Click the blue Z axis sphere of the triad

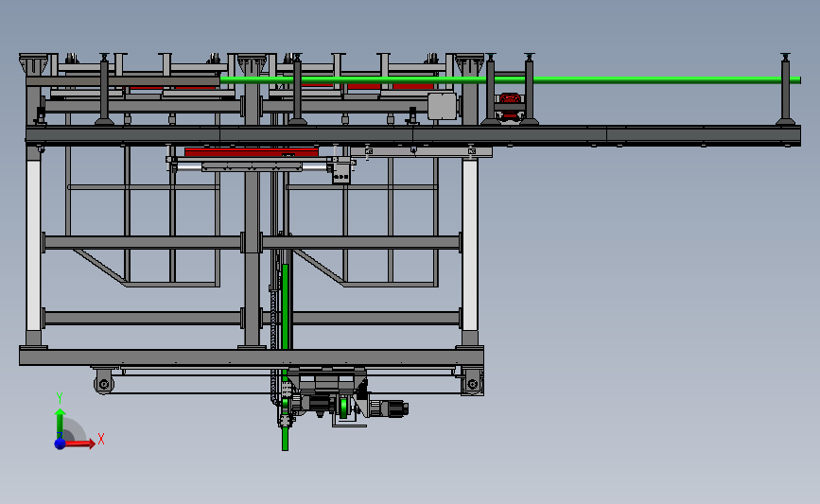[61, 443]
